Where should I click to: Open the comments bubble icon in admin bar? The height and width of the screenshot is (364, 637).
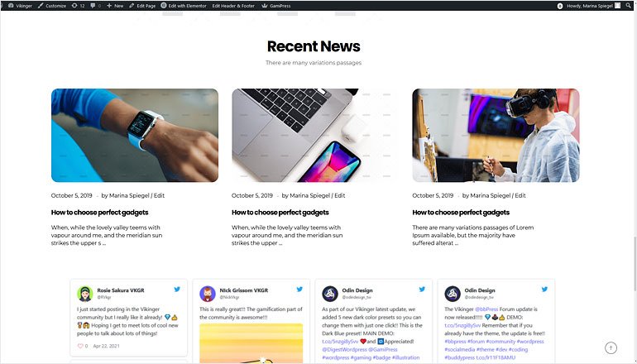pyautogui.click(x=95, y=6)
